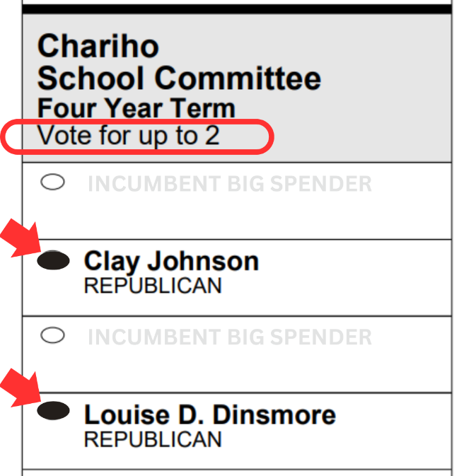Viewport: 476px width, 476px height.
Task: Select the filled oval beside Louise D. Dinsmore
Action: click(53, 410)
